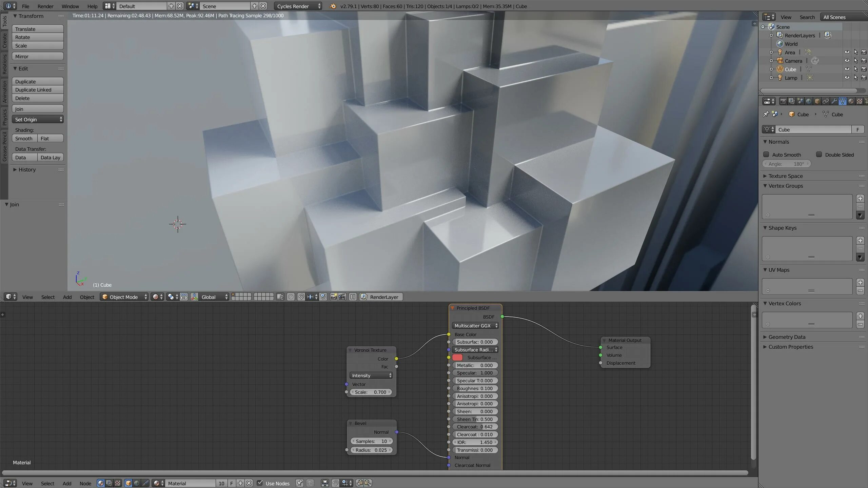Open the Node menu in node editor header
Screen dimensions: 868x488
tap(85, 483)
